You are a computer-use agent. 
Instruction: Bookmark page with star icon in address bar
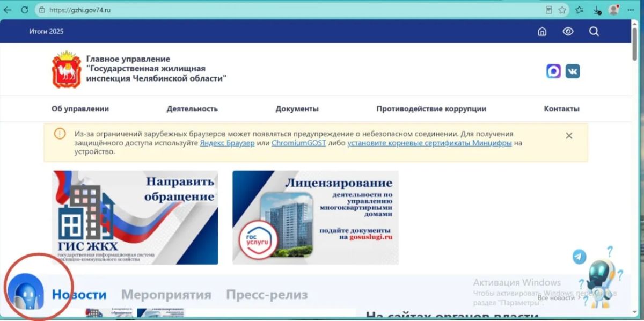click(562, 10)
